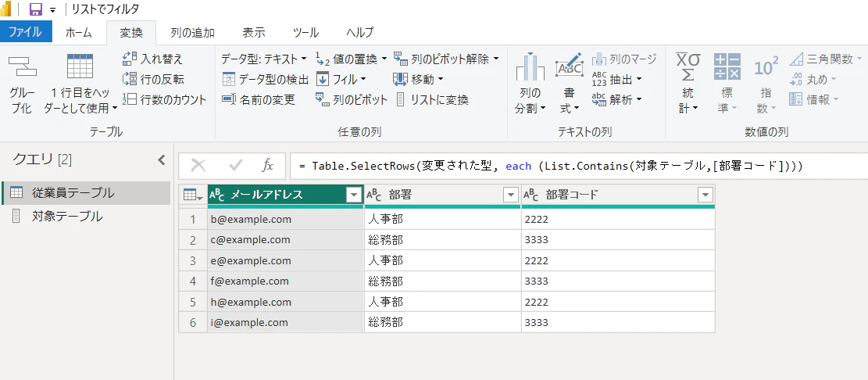Click cell h@example.com
This screenshot has height=380, width=868.
coord(286,302)
